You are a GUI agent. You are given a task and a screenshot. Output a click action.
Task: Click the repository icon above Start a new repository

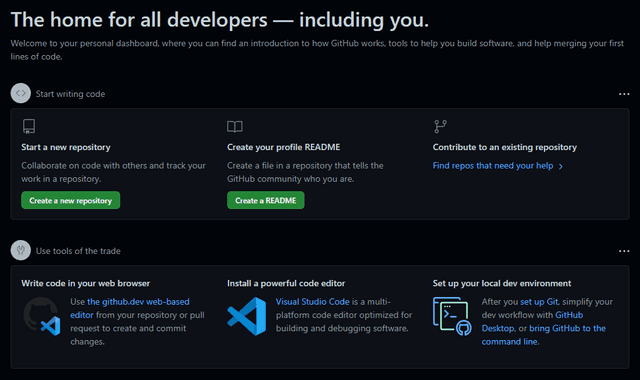point(29,126)
